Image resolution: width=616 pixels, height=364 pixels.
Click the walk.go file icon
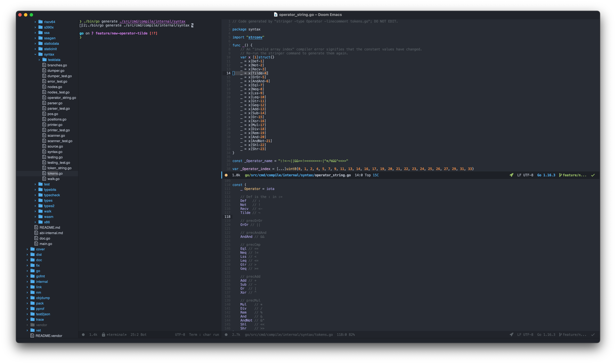point(44,179)
